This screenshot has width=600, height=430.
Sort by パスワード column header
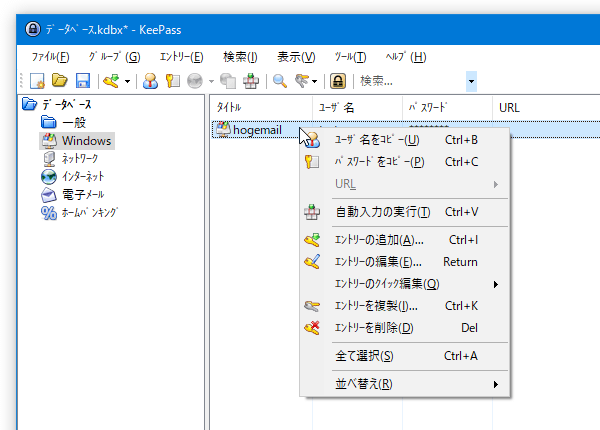pos(447,108)
